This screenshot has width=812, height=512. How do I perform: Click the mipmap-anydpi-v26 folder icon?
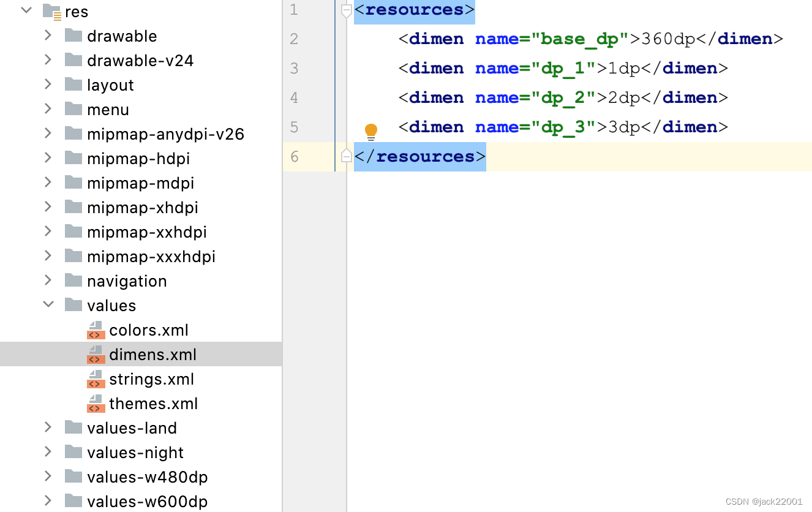point(73,134)
